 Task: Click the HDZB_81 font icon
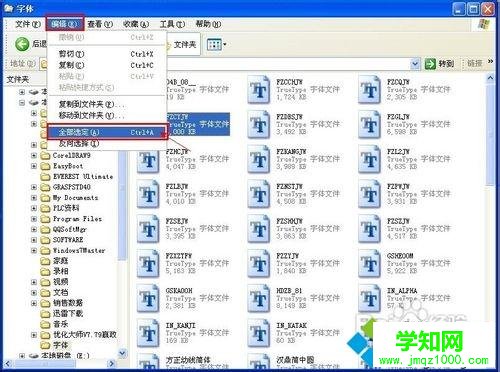[259, 298]
